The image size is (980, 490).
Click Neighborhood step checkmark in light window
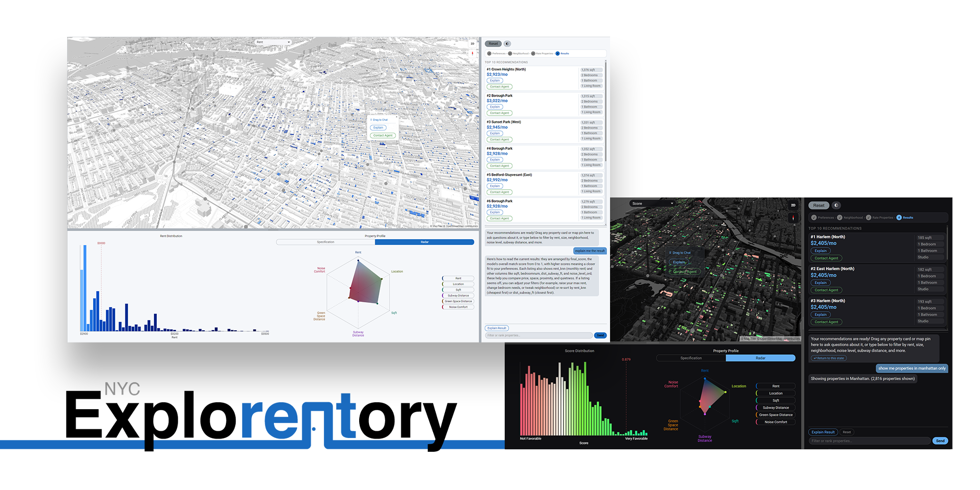tap(510, 53)
